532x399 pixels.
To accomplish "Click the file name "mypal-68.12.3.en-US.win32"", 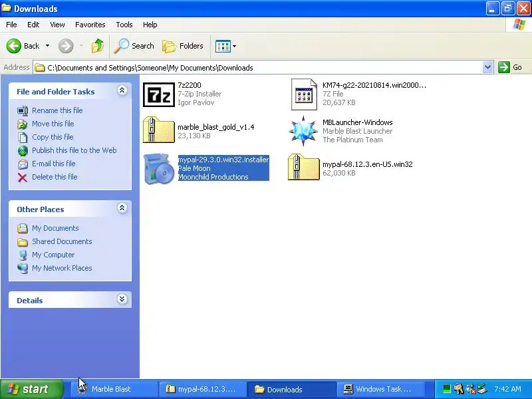I will point(368,164).
